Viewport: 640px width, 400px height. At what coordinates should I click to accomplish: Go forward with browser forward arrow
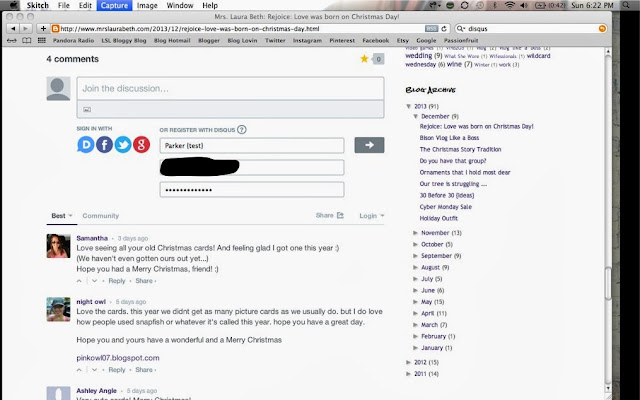pos(25,29)
